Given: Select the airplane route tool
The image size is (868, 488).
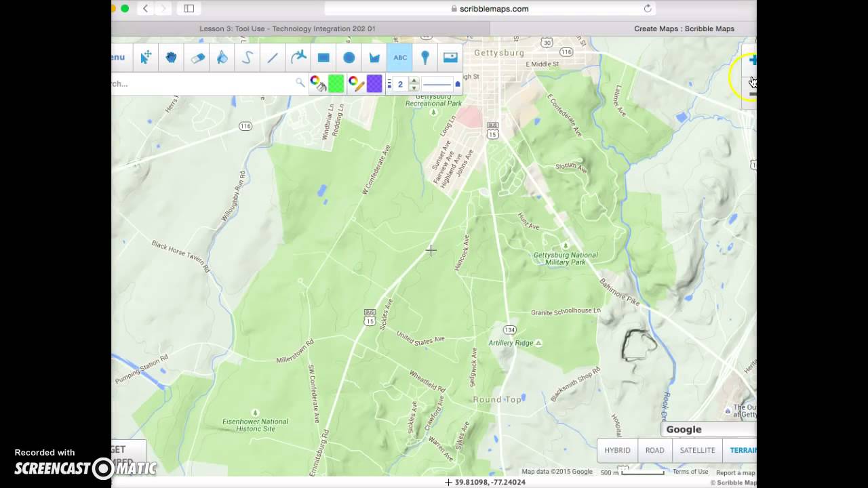Looking at the screenshot, I should pos(298,58).
